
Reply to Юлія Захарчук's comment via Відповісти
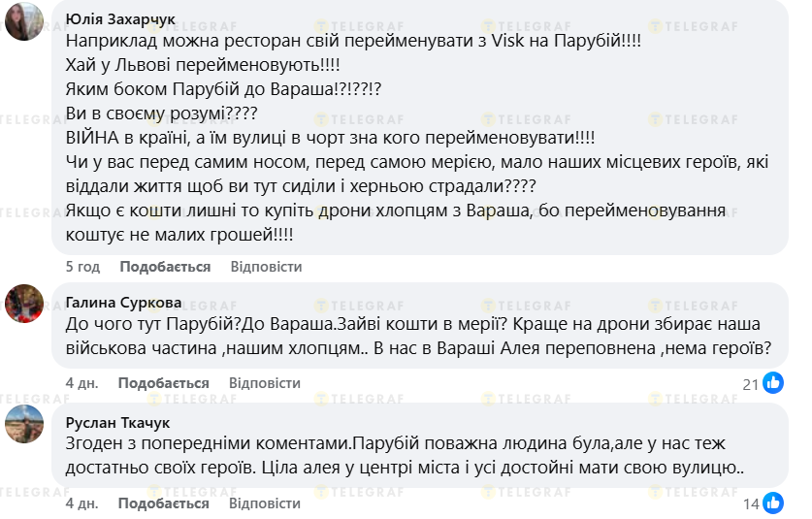coord(266,267)
